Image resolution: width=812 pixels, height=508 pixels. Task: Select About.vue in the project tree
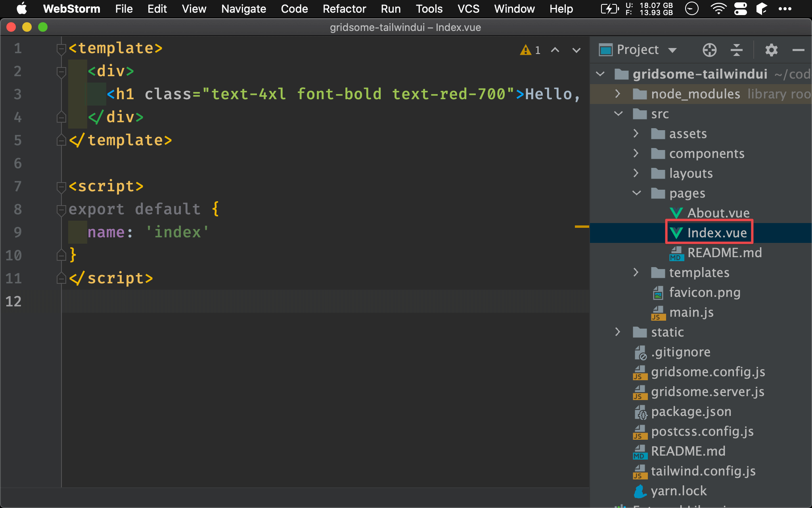pyautogui.click(x=718, y=213)
